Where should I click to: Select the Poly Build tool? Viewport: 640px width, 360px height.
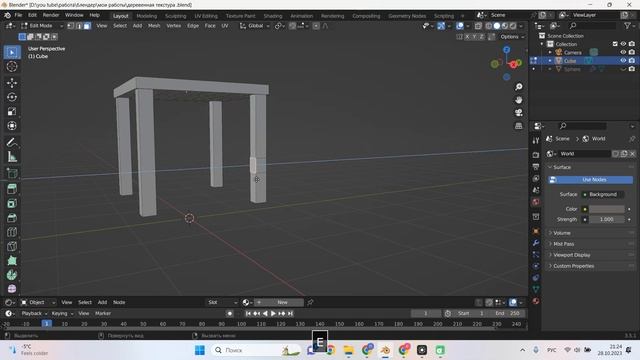[12, 260]
